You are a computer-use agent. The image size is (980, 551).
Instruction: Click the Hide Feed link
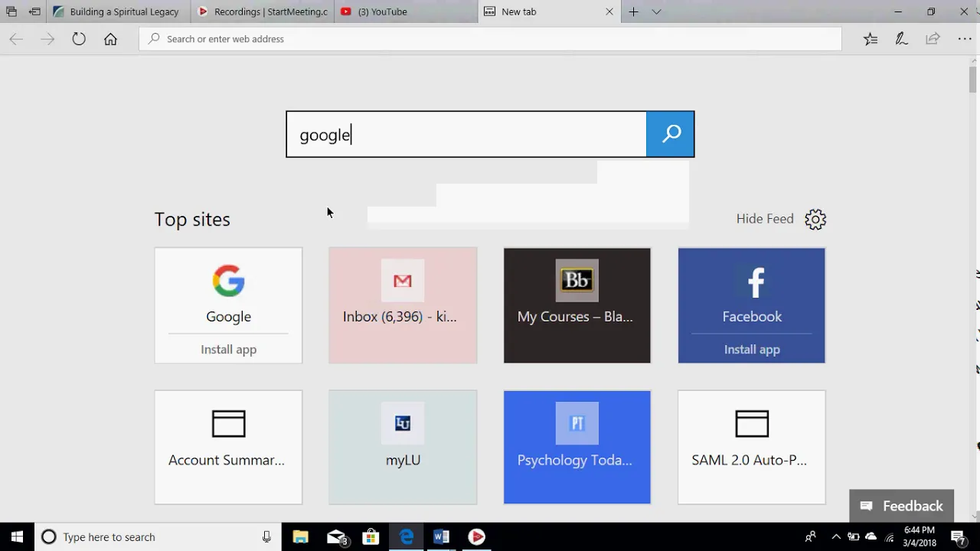click(765, 219)
